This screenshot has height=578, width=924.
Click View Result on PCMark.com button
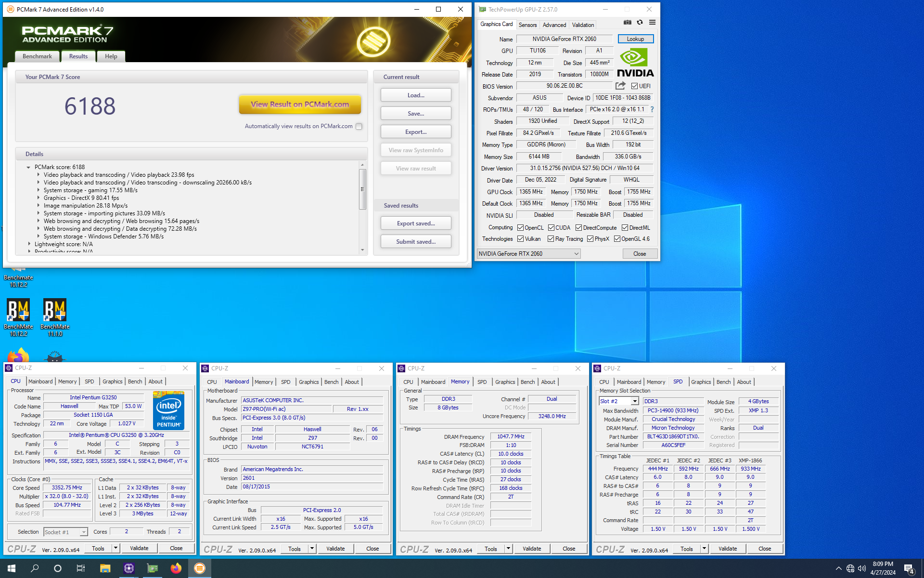click(x=300, y=104)
